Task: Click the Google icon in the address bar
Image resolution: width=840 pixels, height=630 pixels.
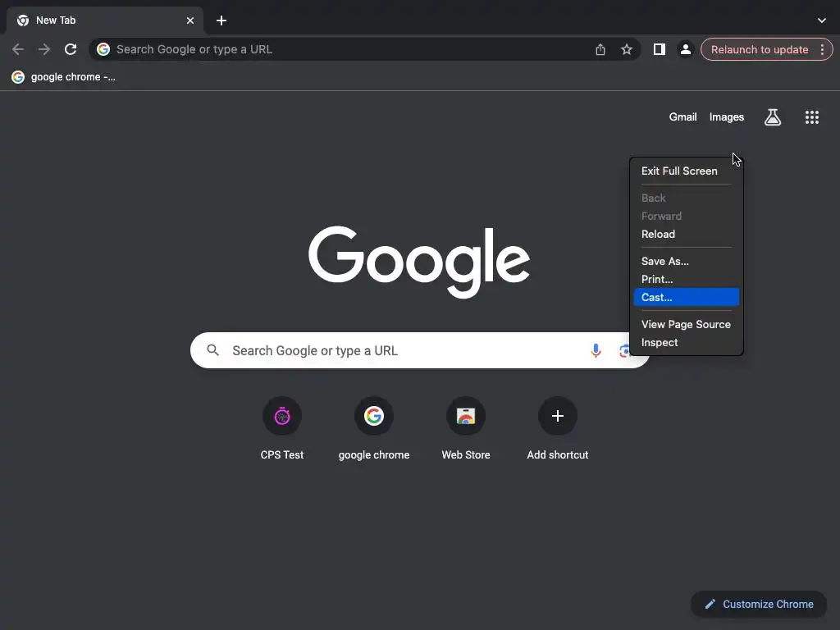Action: [x=103, y=49]
